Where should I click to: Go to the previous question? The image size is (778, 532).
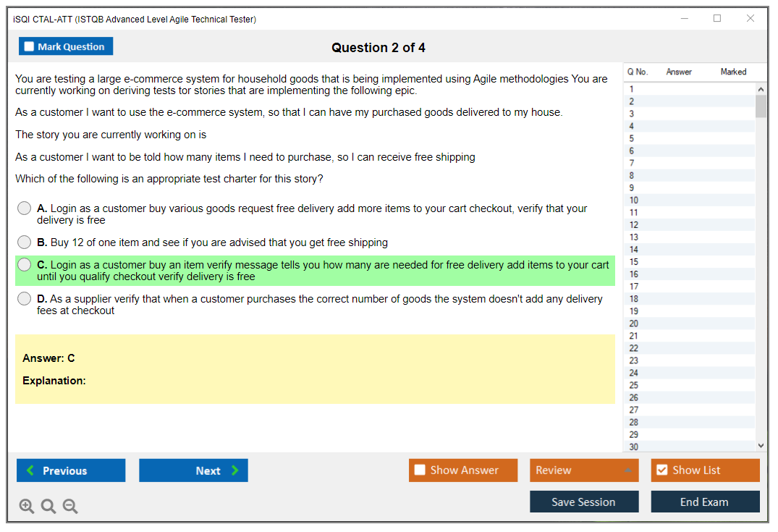coord(71,470)
